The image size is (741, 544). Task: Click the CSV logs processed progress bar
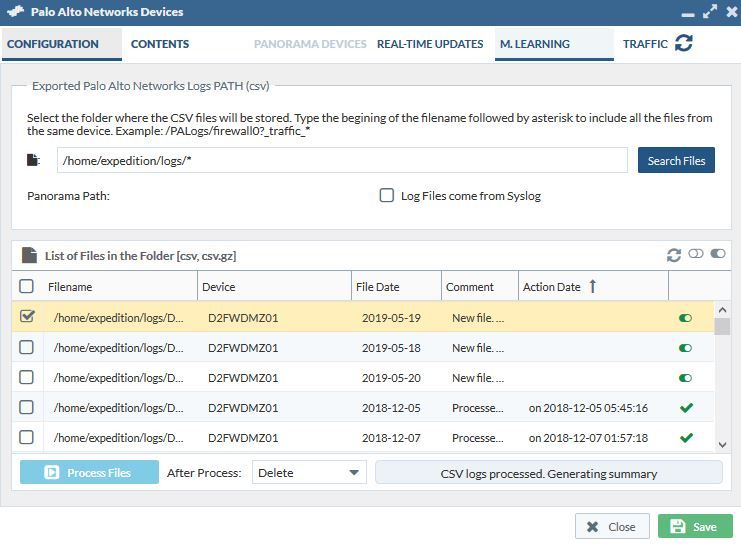pos(549,473)
